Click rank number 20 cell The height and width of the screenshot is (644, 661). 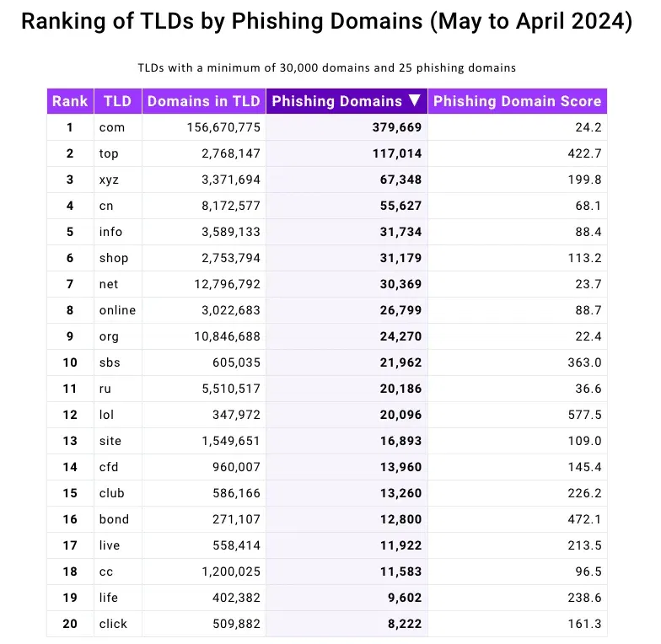(x=70, y=624)
